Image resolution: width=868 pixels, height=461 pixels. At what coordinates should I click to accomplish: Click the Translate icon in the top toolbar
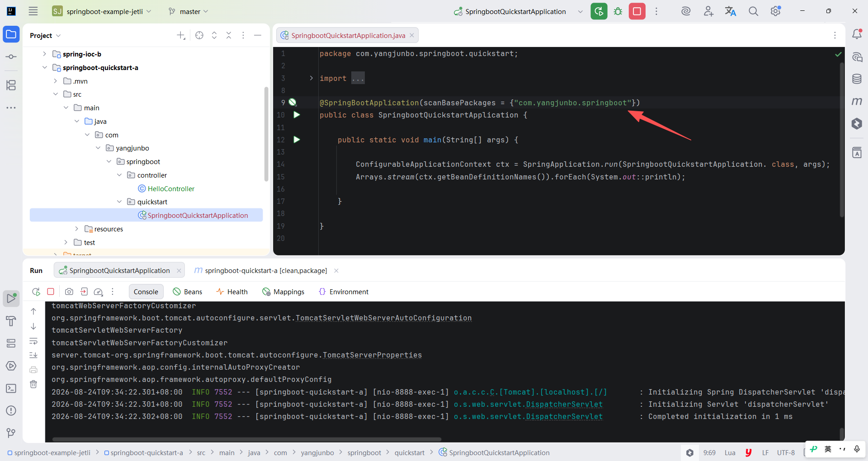pos(731,11)
